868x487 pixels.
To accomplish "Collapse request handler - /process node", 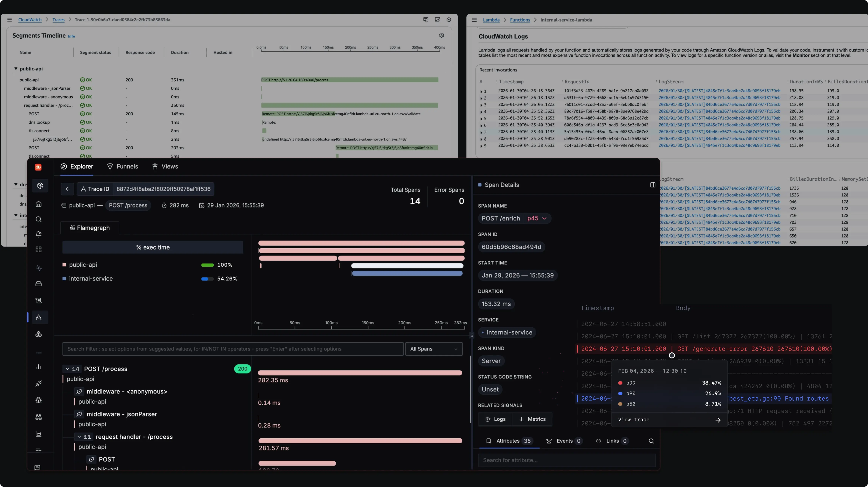I will click(x=79, y=437).
